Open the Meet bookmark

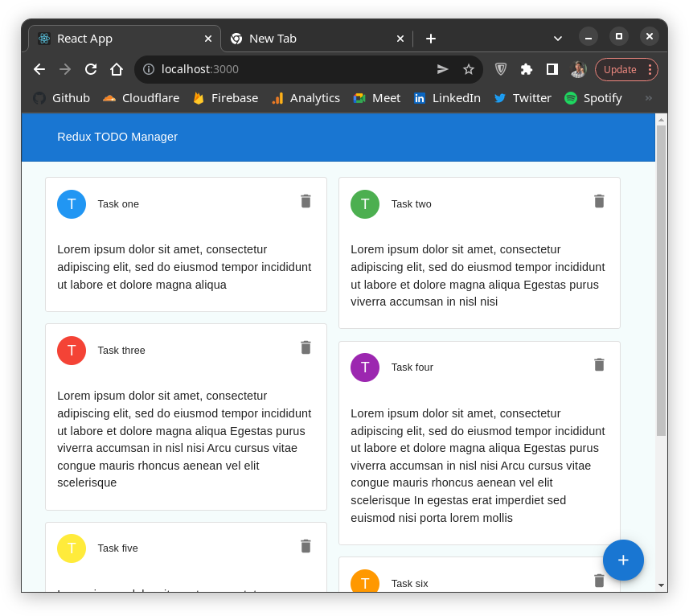[x=376, y=98]
